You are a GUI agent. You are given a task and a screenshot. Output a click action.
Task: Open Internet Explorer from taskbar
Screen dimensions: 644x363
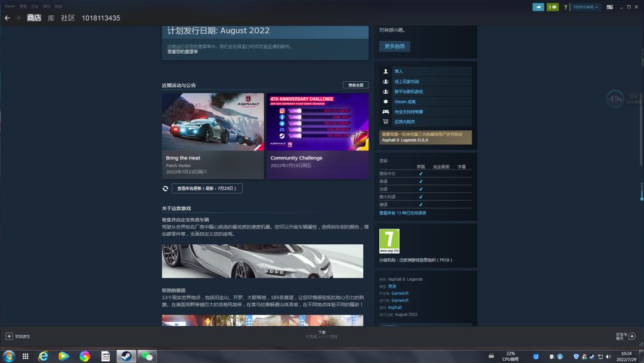[43, 356]
